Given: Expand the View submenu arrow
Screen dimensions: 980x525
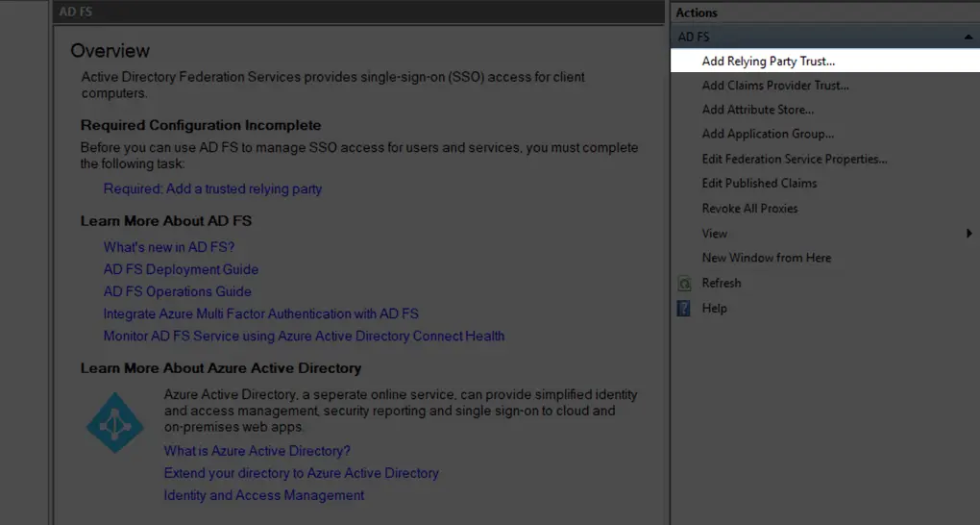Looking at the screenshot, I should click(969, 234).
